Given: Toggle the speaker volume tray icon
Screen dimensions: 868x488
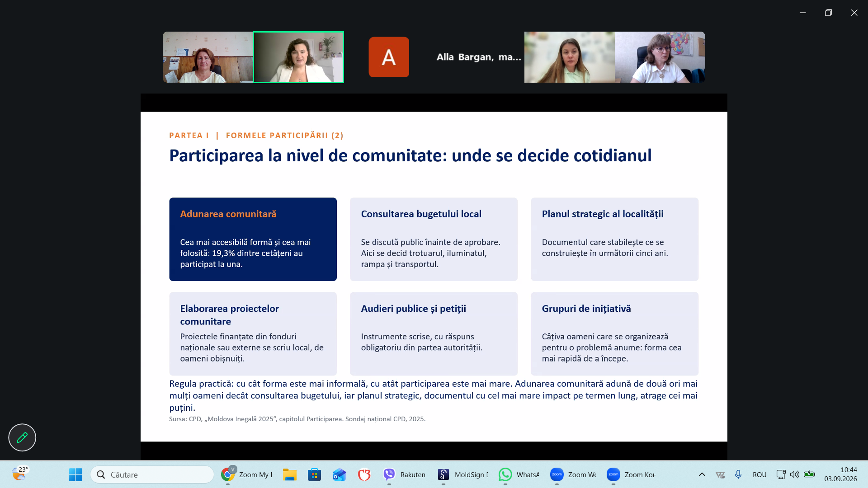Looking at the screenshot, I should 794,474.
